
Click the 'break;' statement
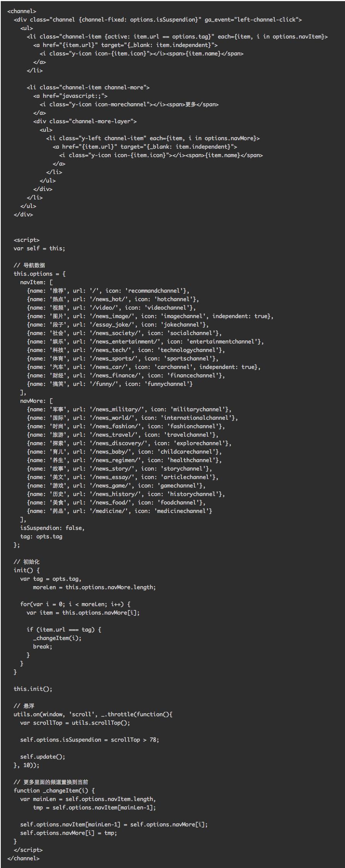[42, 647]
